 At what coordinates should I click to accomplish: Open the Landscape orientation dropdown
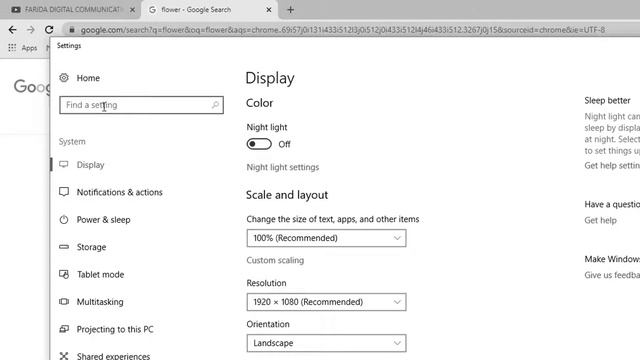pyautogui.click(x=326, y=343)
